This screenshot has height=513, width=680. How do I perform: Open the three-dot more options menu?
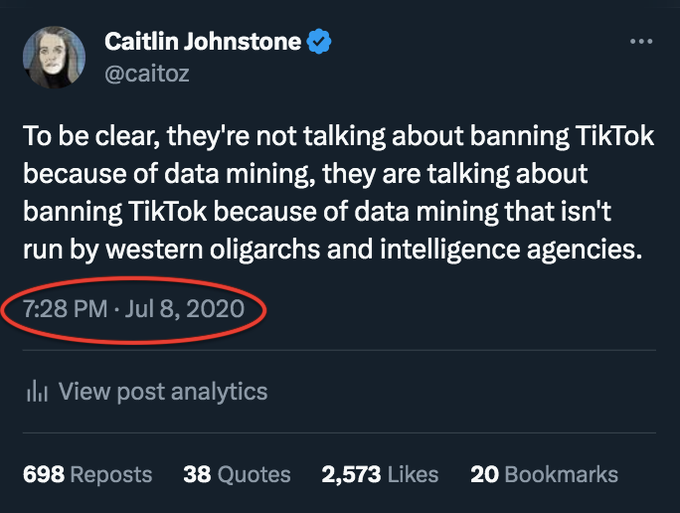click(641, 42)
